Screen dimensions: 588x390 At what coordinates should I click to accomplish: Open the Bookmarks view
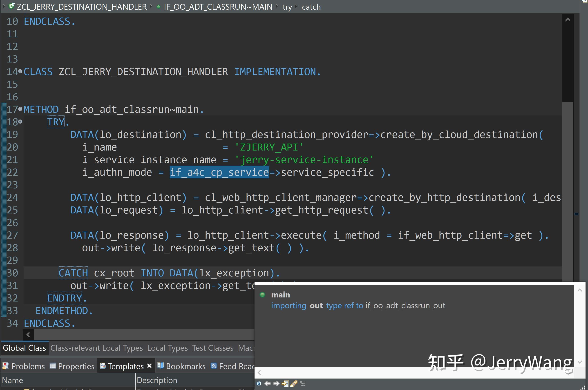click(x=185, y=366)
